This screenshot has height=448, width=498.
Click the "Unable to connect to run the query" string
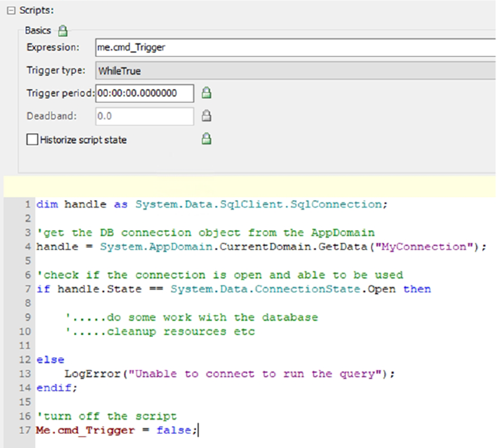[x=255, y=374]
